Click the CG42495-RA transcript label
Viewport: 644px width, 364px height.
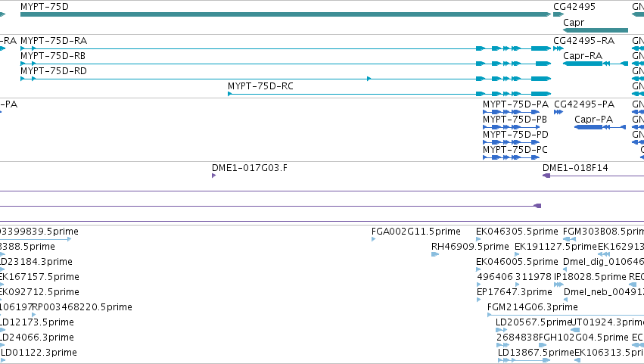pos(583,41)
